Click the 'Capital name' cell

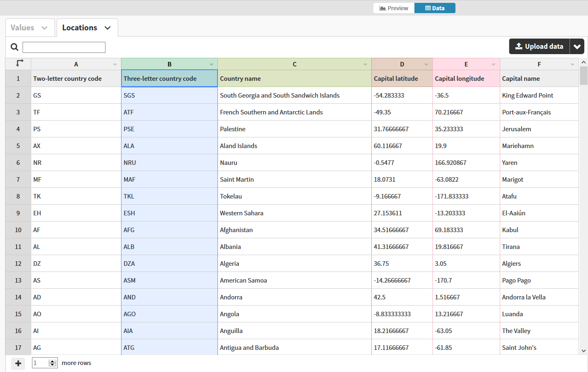pos(539,78)
